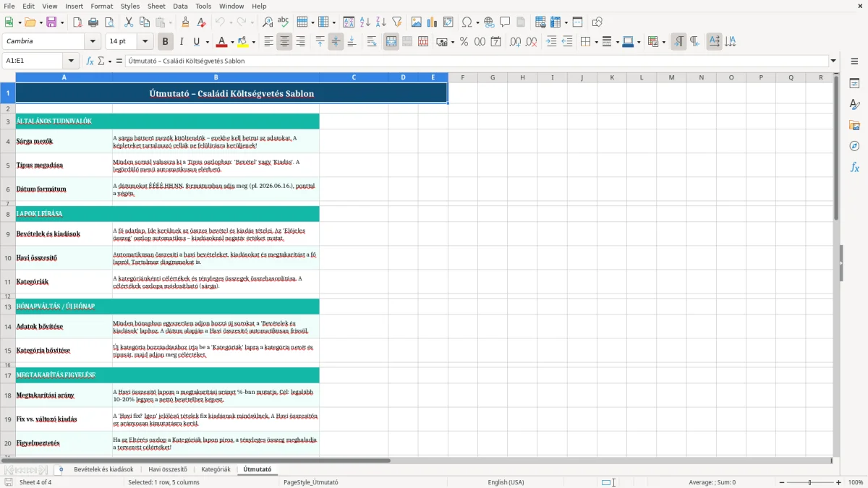Open underline style dropdown arrow
868x488 pixels.
(207, 42)
